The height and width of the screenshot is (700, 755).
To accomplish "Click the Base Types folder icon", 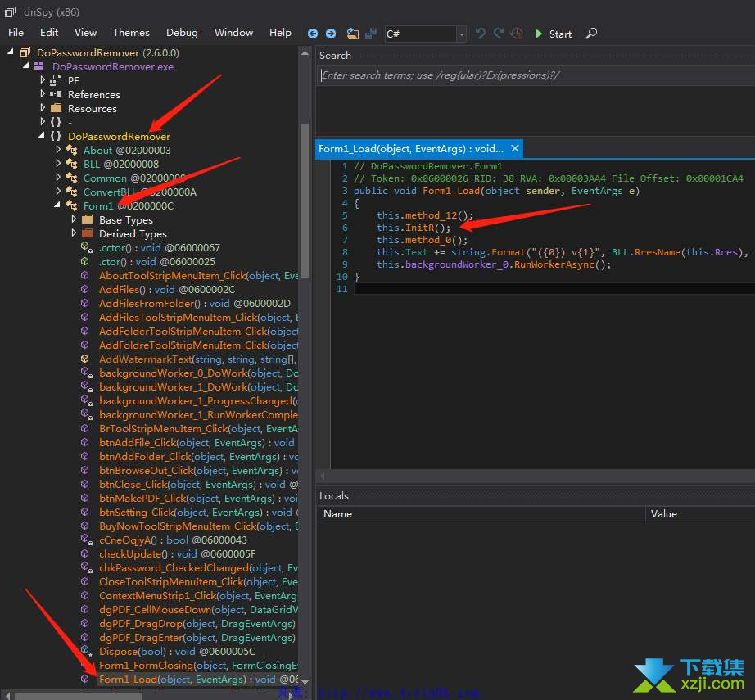I will pos(87,219).
